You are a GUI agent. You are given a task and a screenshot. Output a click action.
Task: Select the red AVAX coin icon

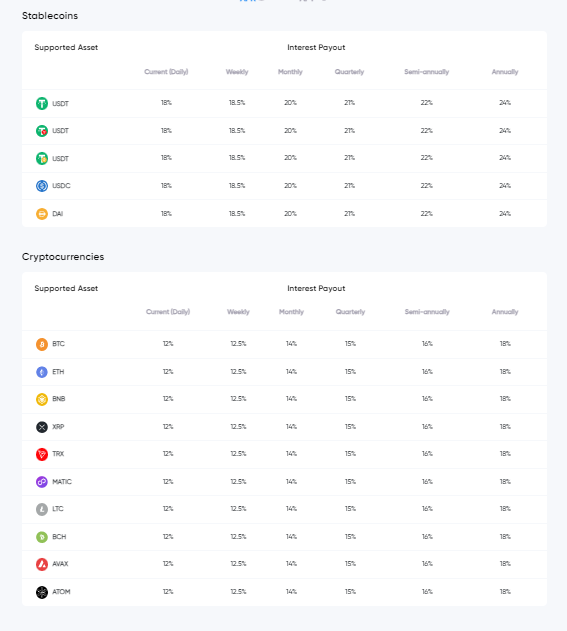(42, 564)
